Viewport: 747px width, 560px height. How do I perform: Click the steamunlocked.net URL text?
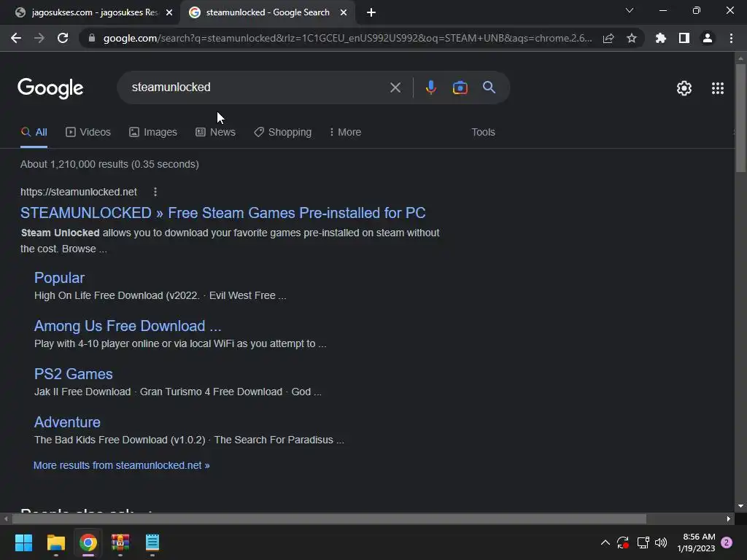pos(79,192)
